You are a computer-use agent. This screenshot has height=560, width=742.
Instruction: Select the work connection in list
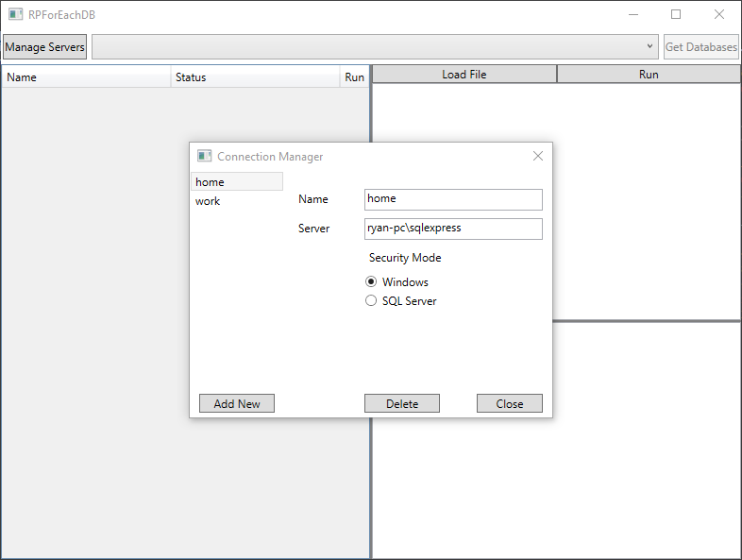pos(237,201)
